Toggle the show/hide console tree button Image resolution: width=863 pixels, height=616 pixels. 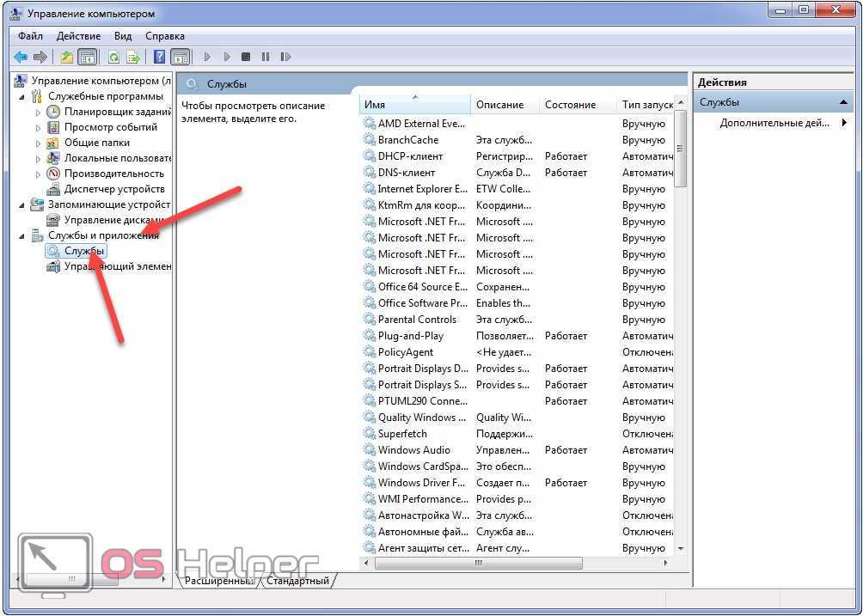(x=87, y=58)
